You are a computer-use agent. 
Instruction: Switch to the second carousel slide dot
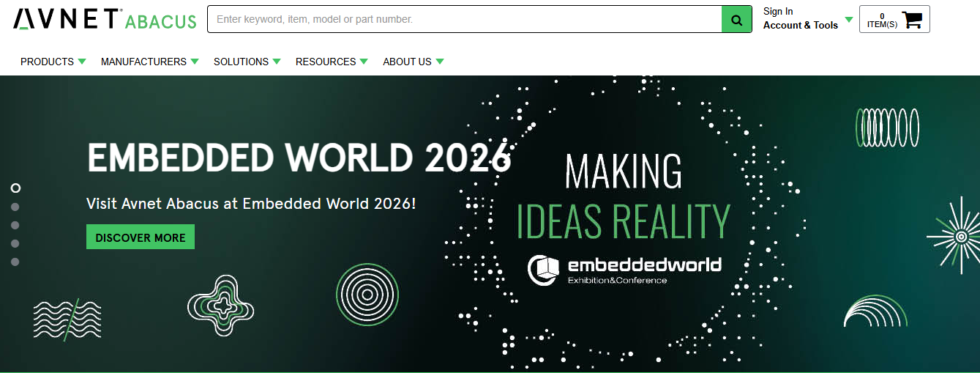click(15, 207)
